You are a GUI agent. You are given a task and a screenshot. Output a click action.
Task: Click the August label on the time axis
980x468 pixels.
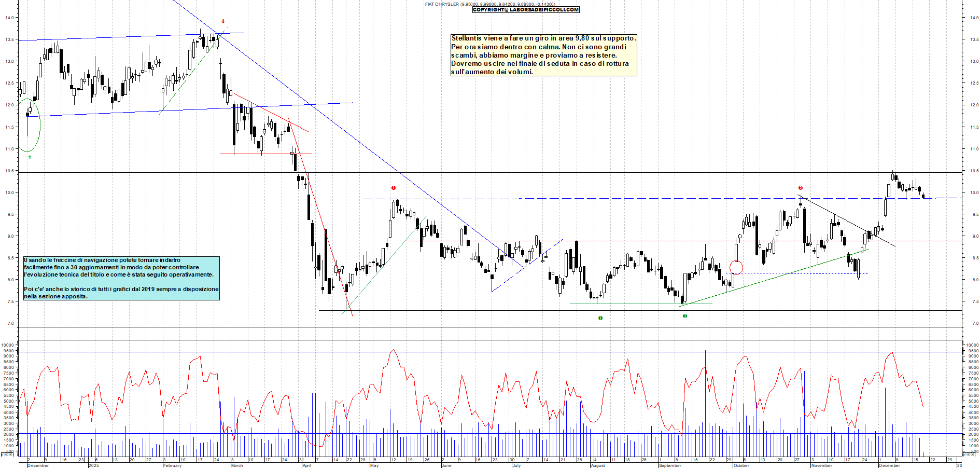[598, 465]
